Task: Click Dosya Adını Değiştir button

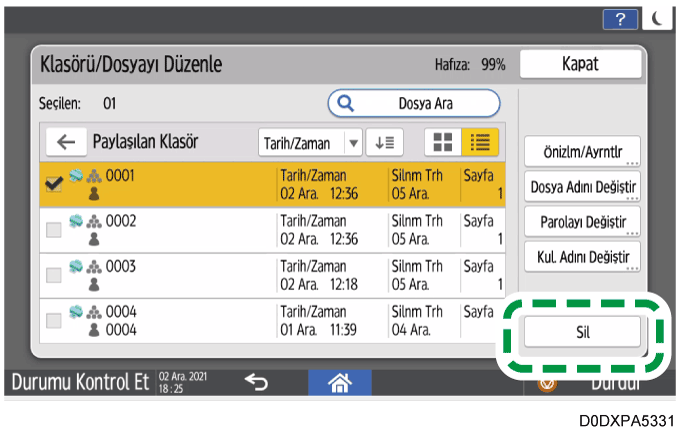Action: 582,187
